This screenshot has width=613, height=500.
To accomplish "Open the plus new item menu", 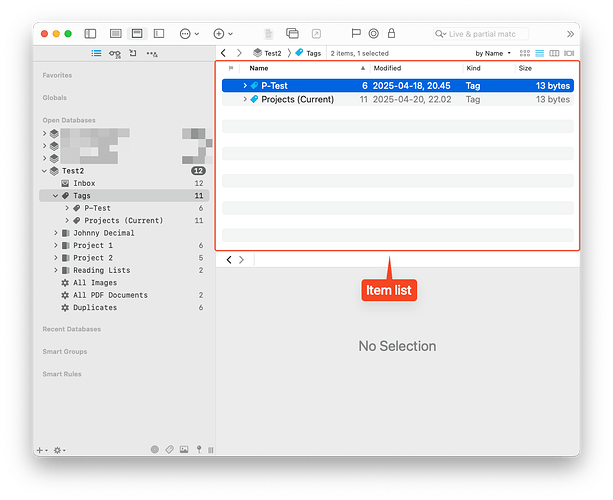I will pos(223,34).
